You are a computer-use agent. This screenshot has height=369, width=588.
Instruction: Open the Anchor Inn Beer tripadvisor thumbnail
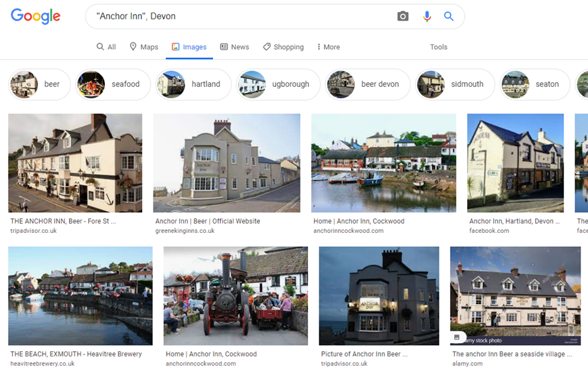pos(75,163)
